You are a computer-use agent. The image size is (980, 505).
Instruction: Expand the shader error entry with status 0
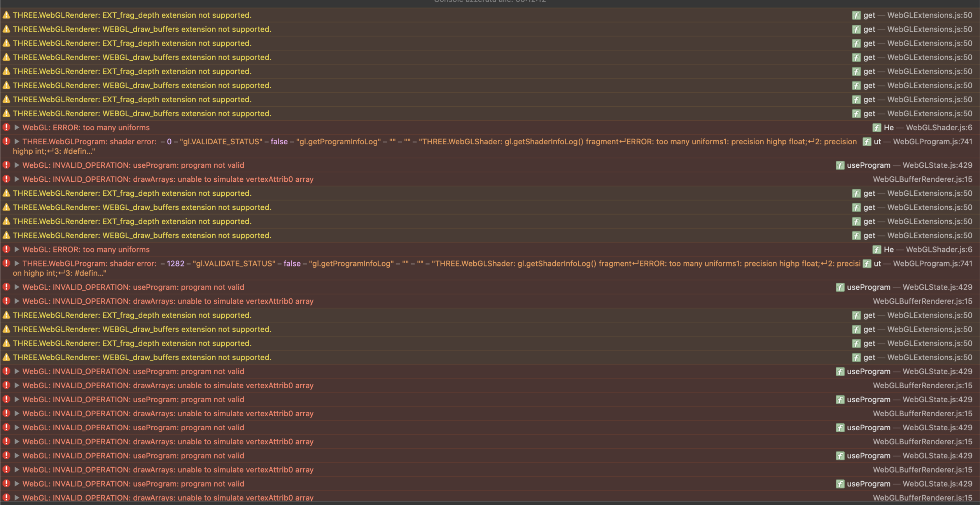pyautogui.click(x=17, y=141)
